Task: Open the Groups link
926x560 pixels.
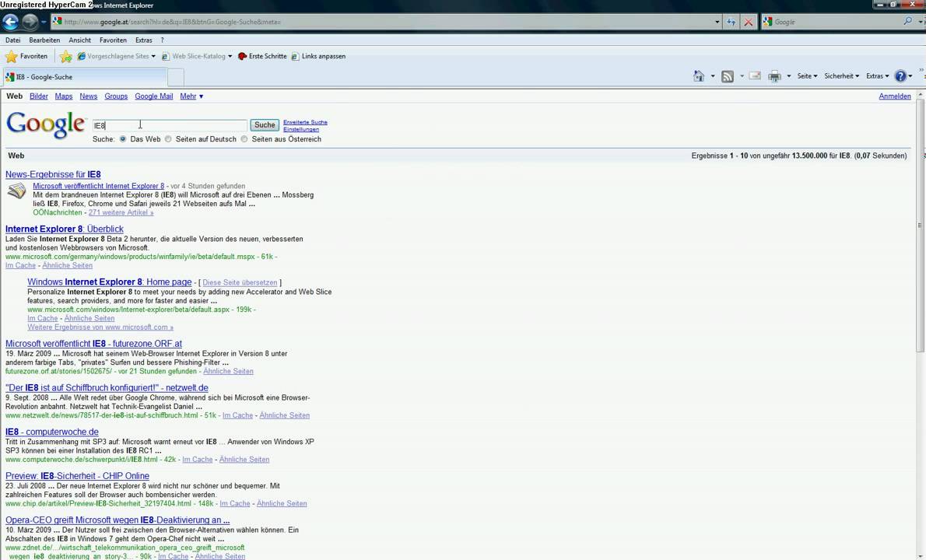Action: pyautogui.click(x=116, y=96)
